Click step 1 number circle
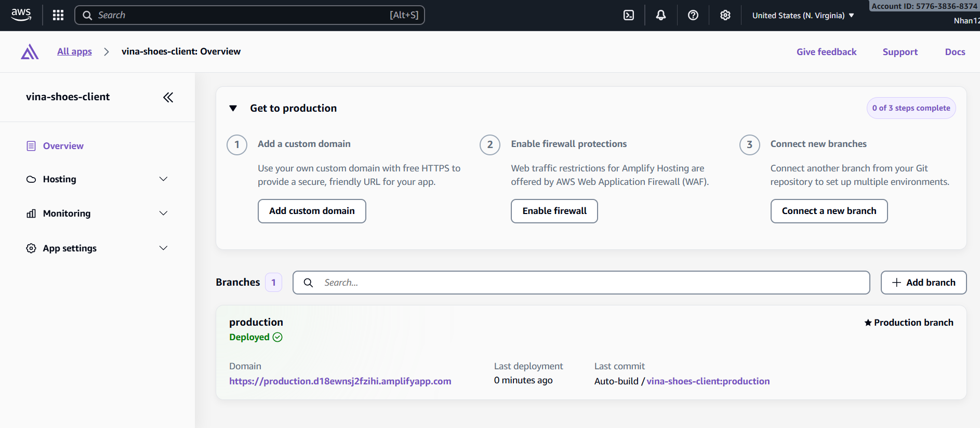Viewport: 980px width, 428px height. pos(237,144)
